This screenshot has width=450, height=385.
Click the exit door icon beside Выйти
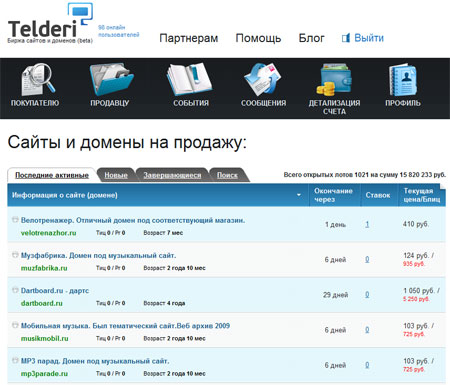point(346,38)
